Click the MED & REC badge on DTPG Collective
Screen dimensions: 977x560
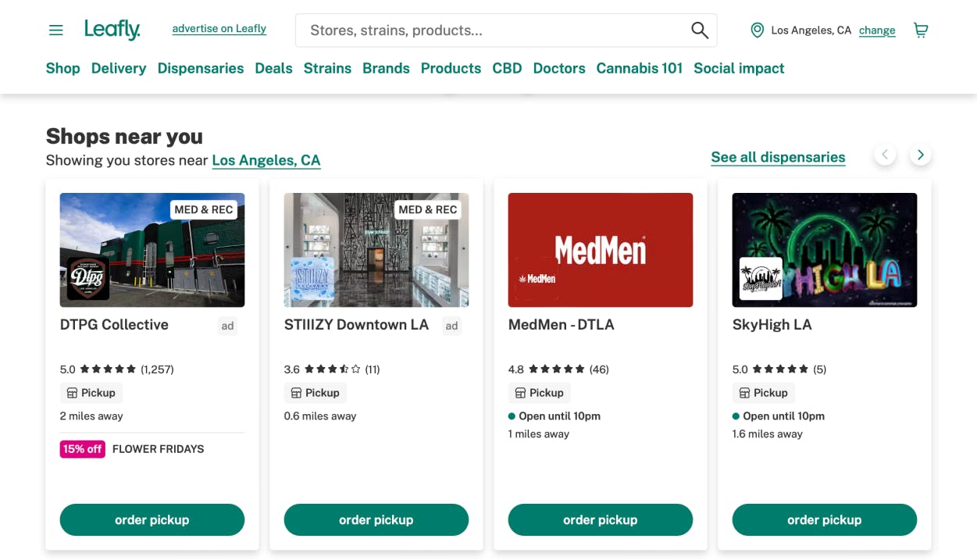tap(204, 209)
